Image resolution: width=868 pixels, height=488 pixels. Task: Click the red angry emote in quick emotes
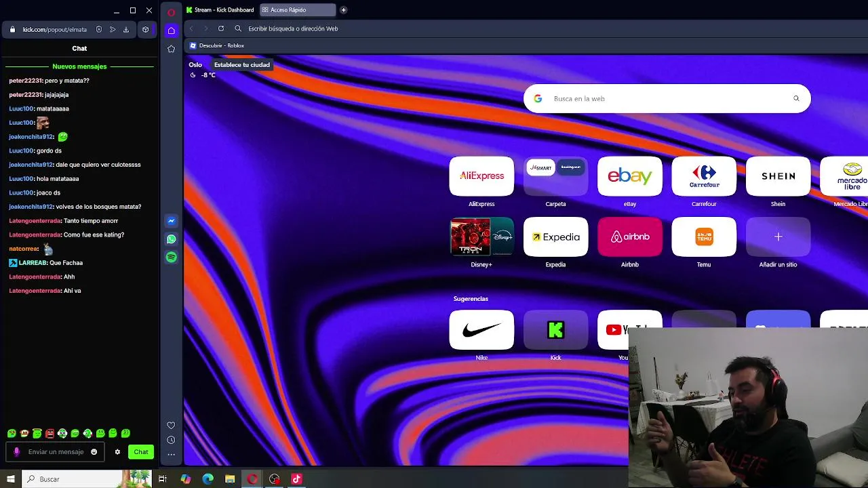point(50,434)
